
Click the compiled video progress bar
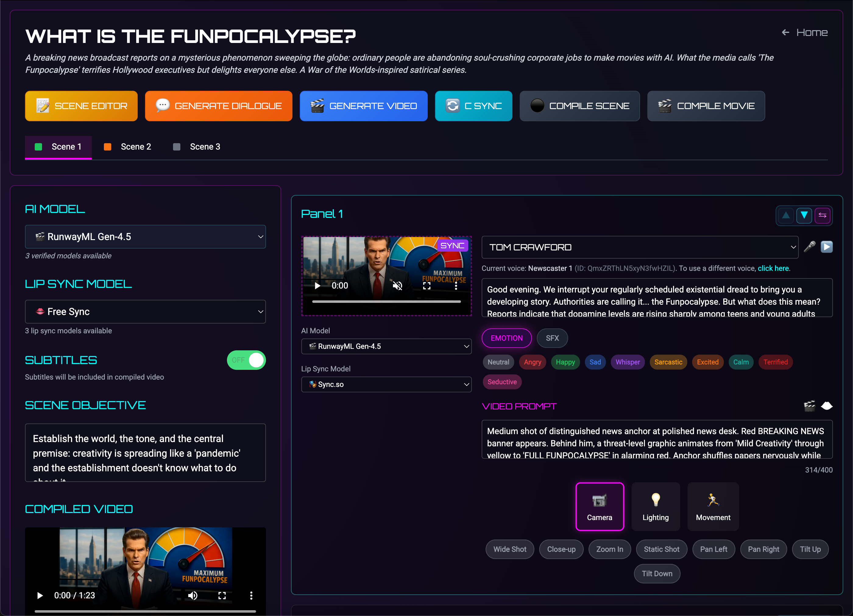(x=145, y=611)
